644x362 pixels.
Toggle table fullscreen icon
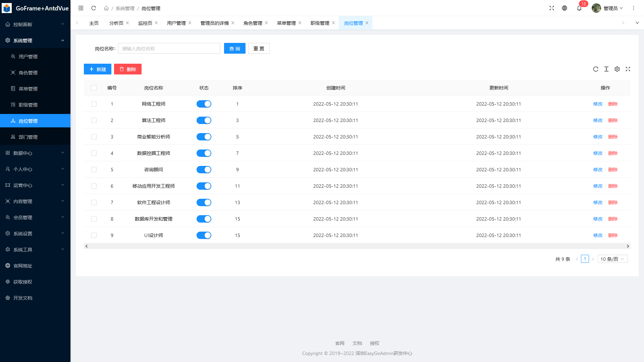tap(628, 69)
